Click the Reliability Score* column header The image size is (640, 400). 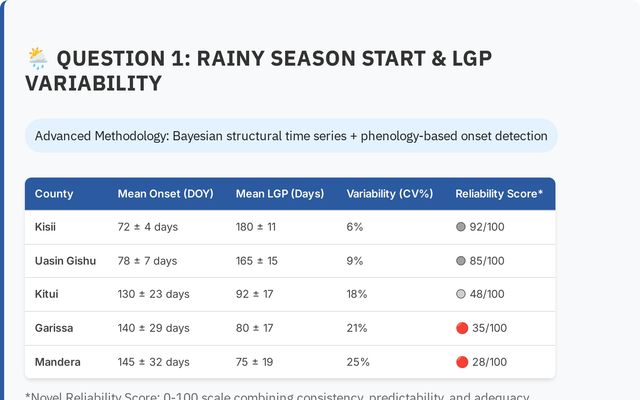pos(499,194)
